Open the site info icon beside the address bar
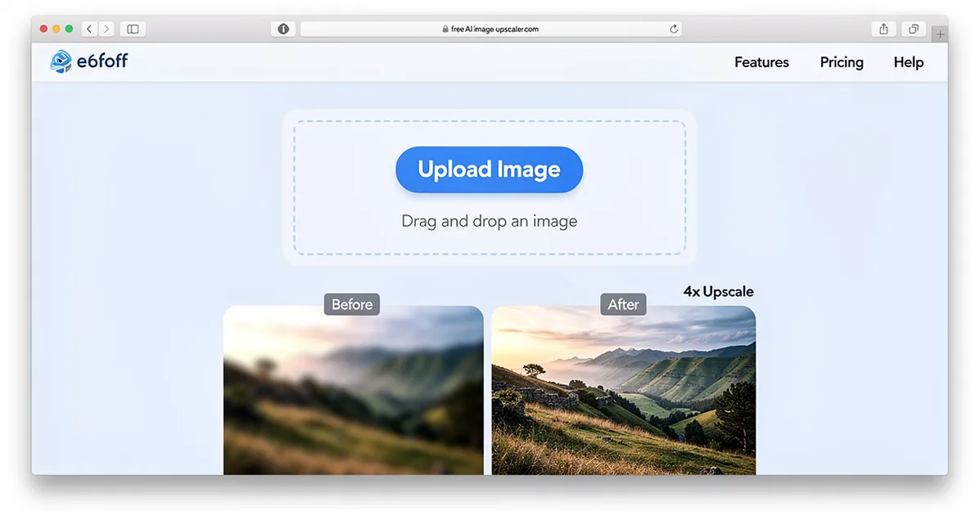The height and width of the screenshot is (516, 980). 283,29
